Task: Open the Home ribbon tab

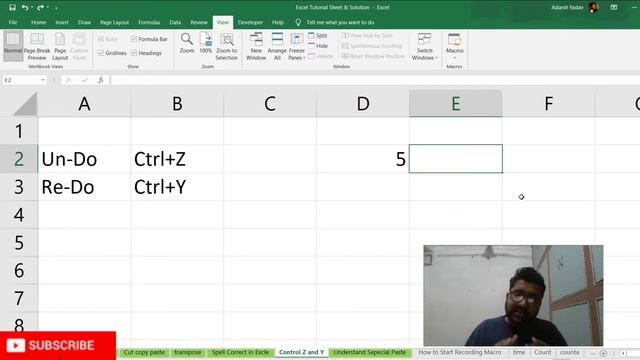Action: [38, 22]
